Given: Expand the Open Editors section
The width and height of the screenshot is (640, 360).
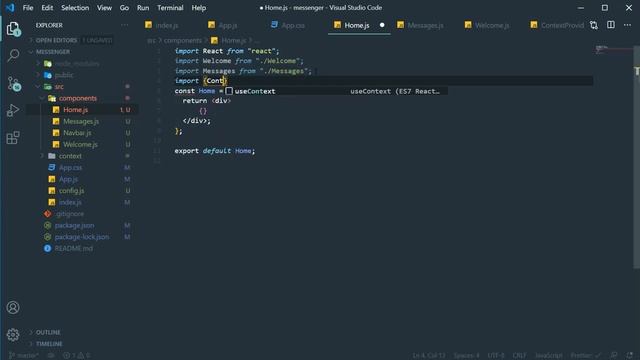Looking at the screenshot, I should pyautogui.click(x=56, y=40).
